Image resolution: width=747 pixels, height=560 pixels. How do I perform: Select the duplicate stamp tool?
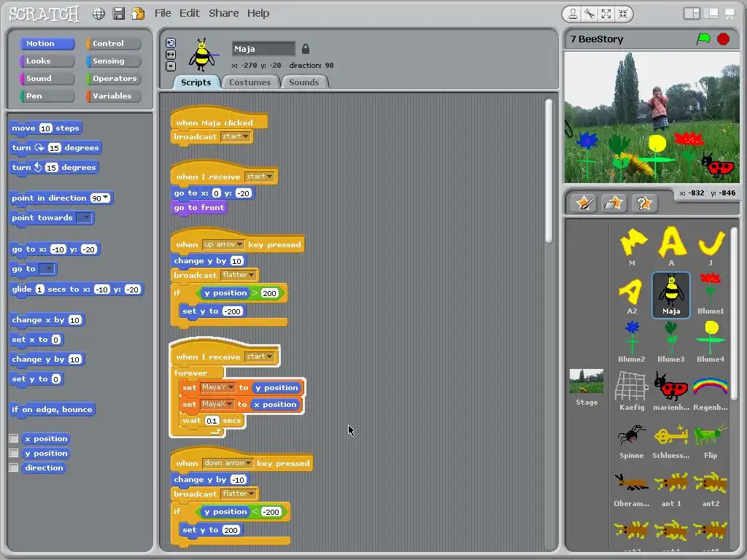pos(573,15)
